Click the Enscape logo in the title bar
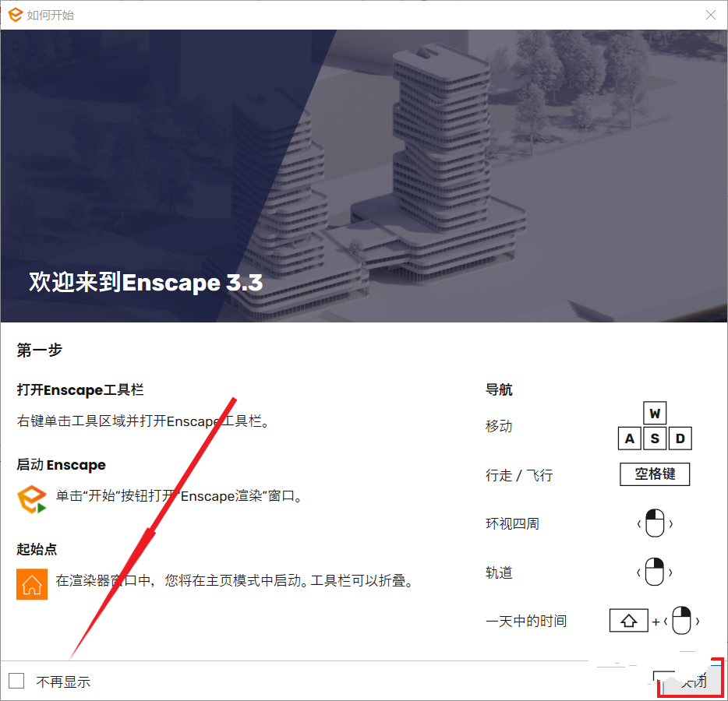This screenshot has height=701, width=728. tap(15, 15)
